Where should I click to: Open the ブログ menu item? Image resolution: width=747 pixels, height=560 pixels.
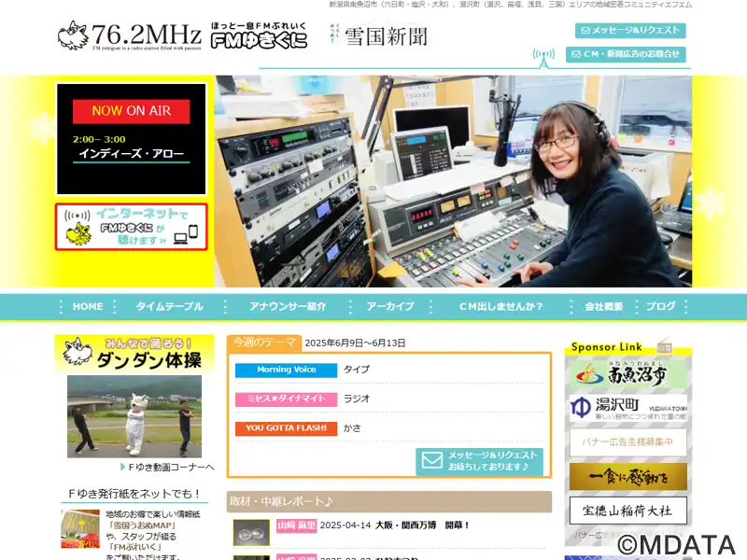coord(661,307)
